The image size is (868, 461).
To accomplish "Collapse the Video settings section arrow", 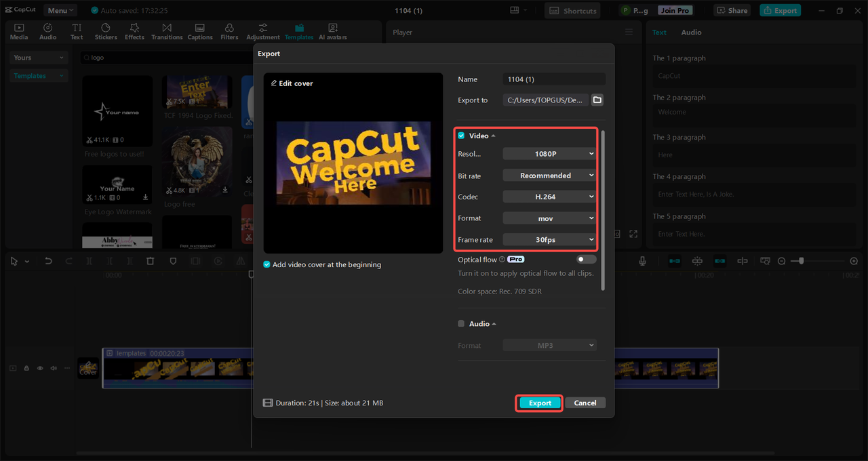I will point(493,136).
